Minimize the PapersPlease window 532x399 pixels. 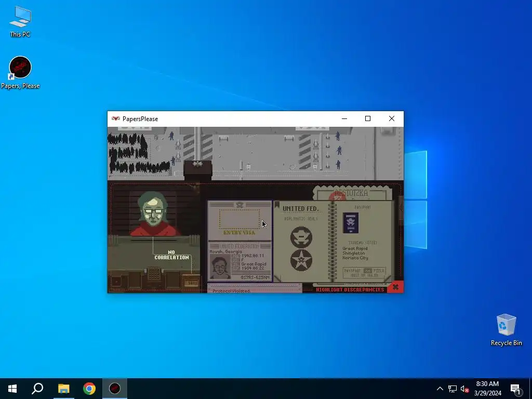point(344,119)
